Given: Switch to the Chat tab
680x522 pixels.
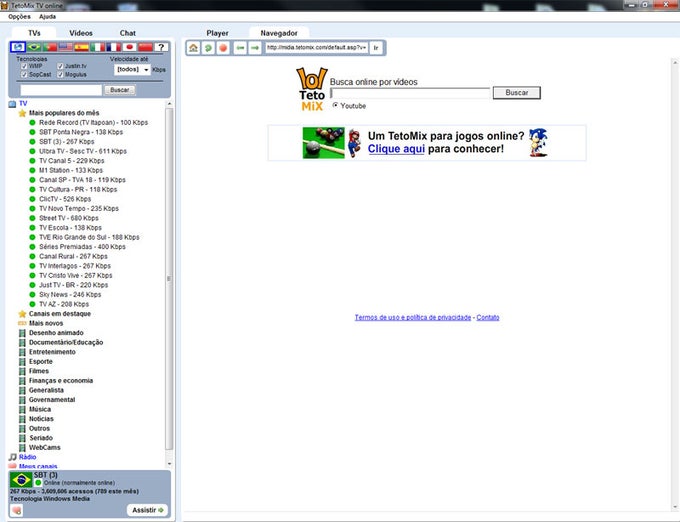Looking at the screenshot, I should click(x=128, y=33).
